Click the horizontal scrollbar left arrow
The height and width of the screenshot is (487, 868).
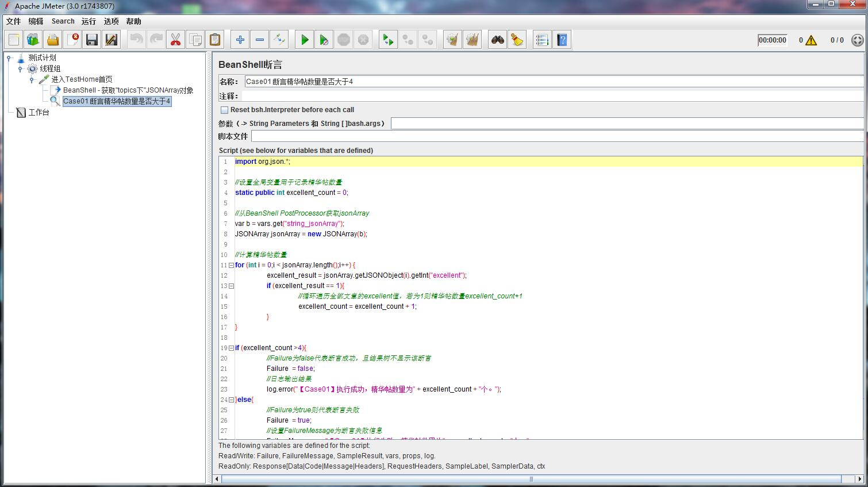tap(217, 479)
